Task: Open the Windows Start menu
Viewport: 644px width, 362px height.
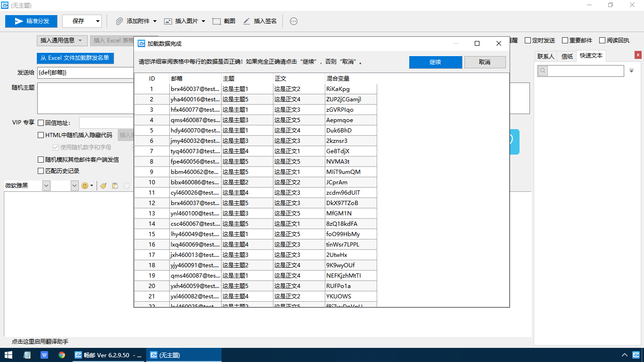Action: 8,355
